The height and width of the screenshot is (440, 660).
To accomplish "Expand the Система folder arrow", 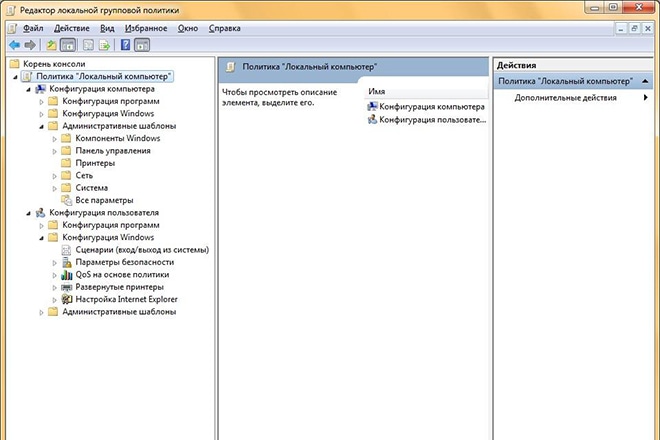I will 55,188.
